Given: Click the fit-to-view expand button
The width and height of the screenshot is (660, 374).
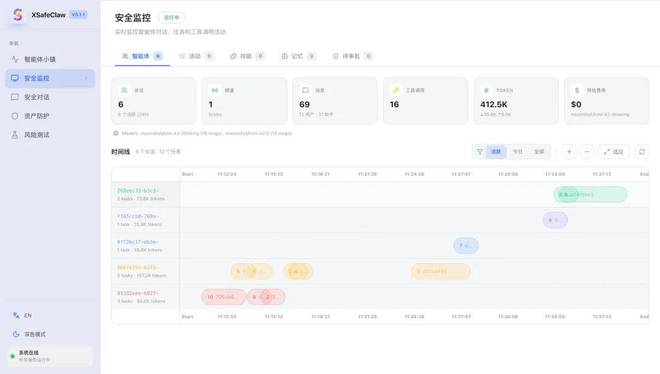Looking at the screenshot, I should [x=614, y=152].
